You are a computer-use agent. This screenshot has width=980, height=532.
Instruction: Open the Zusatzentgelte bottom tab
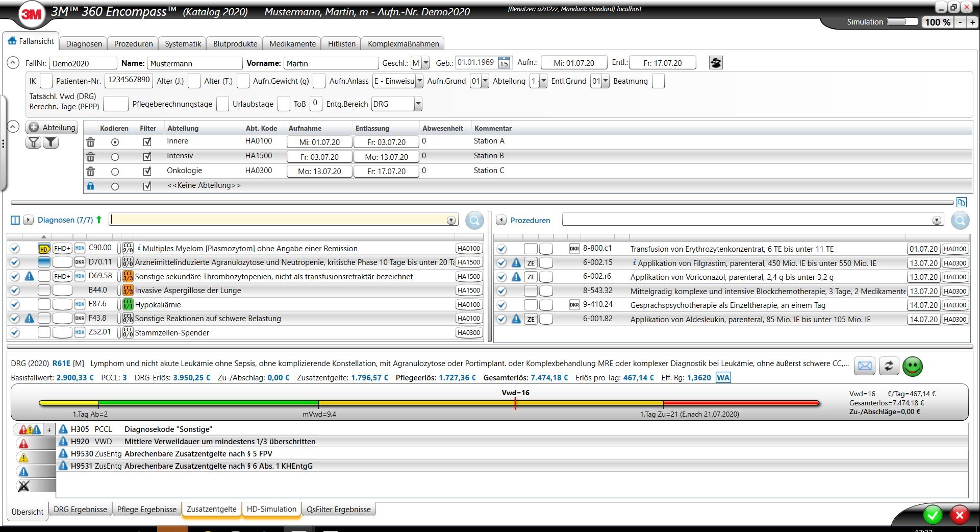click(x=211, y=510)
